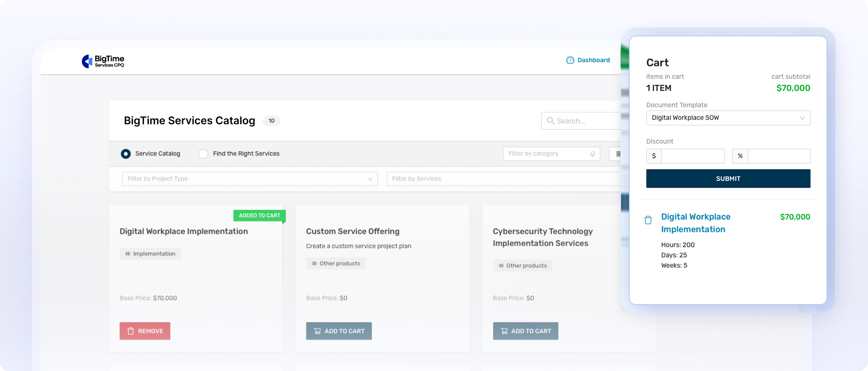The image size is (868, 371).
Task: Click the cart subtotal $70,000 value
Action: [793, 88]
